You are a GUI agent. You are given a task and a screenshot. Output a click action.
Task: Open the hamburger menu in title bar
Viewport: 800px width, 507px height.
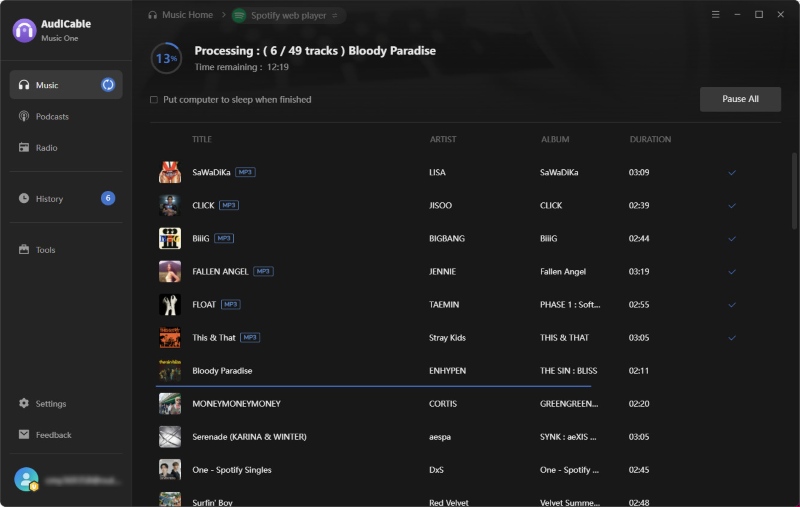[x=715, y=14]
